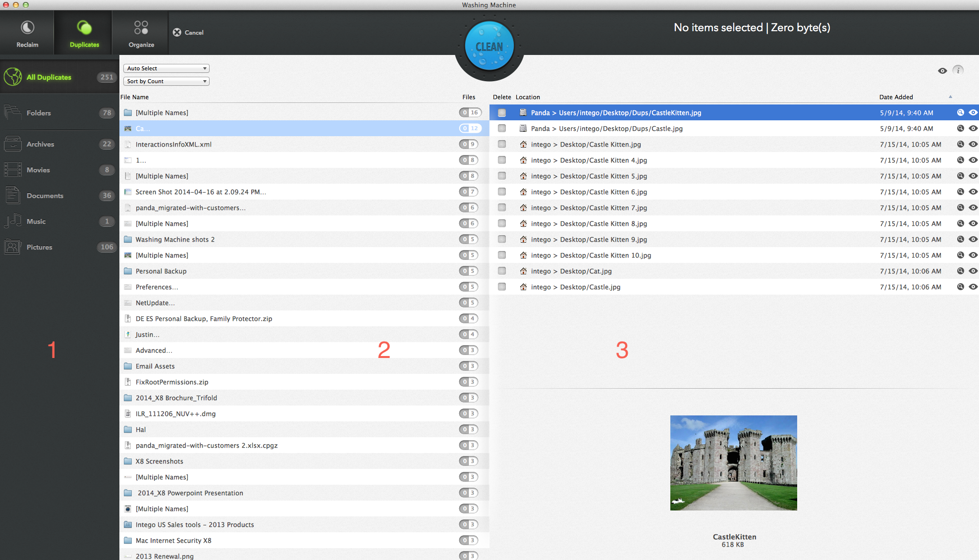Select InteractionsInfoXML.xml in file list
The image size is (979, 560).
click(304, 145)
